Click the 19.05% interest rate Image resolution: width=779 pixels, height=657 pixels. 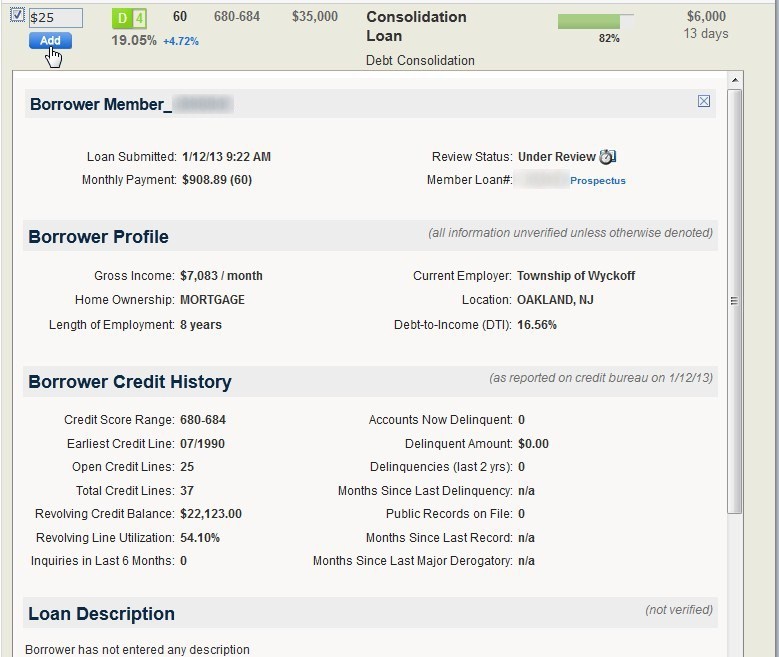coord(133,41)
